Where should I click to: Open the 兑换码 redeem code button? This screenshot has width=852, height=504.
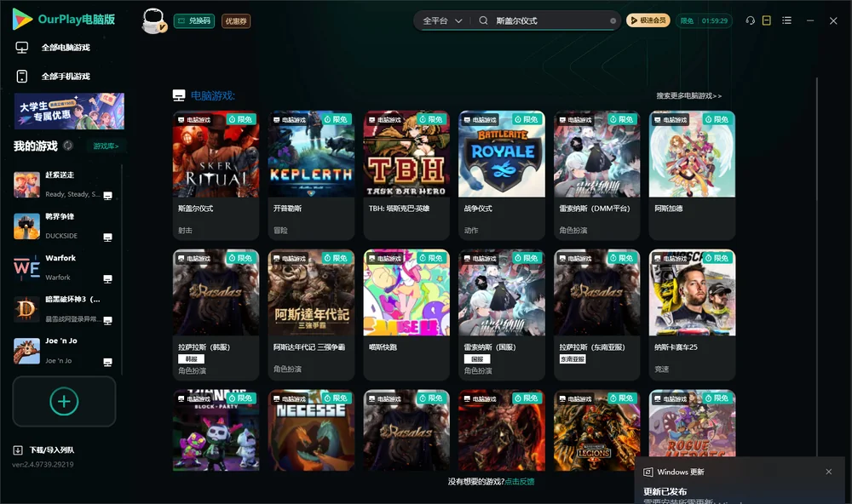(194, 21)
